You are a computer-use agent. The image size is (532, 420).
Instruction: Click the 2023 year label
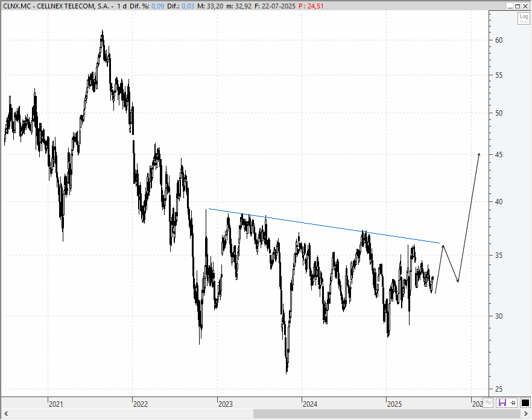[x=226, y=404]
